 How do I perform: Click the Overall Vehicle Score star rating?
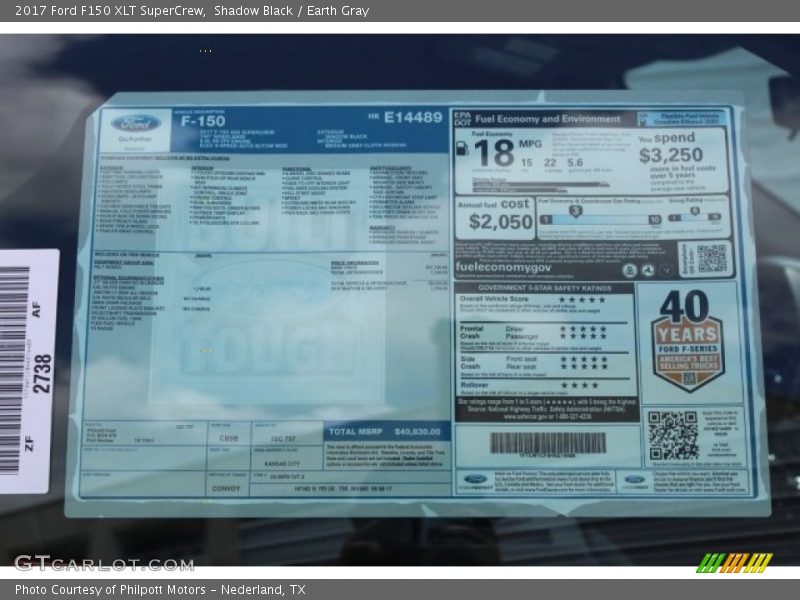click(x=581, y=299)
